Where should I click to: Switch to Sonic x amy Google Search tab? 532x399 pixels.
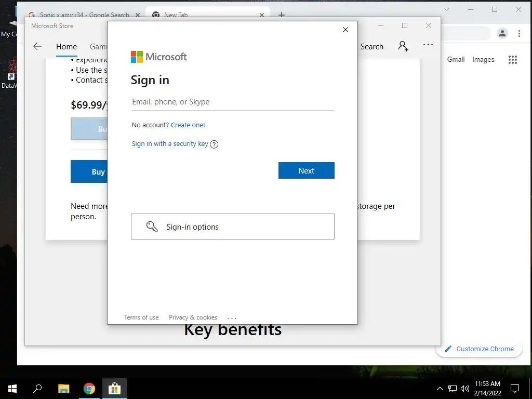pos(85,15)
